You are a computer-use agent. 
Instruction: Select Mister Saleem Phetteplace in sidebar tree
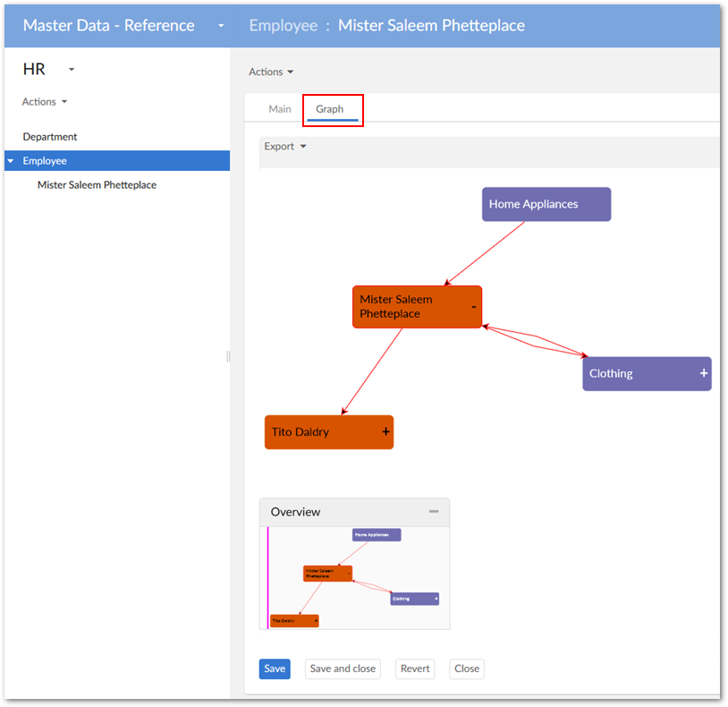[97, 185]
